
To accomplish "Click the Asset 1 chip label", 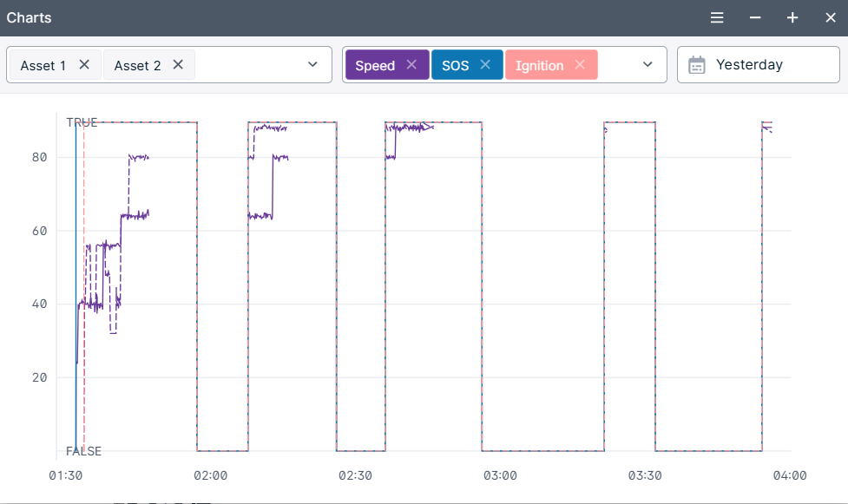I will click(43, 65).
